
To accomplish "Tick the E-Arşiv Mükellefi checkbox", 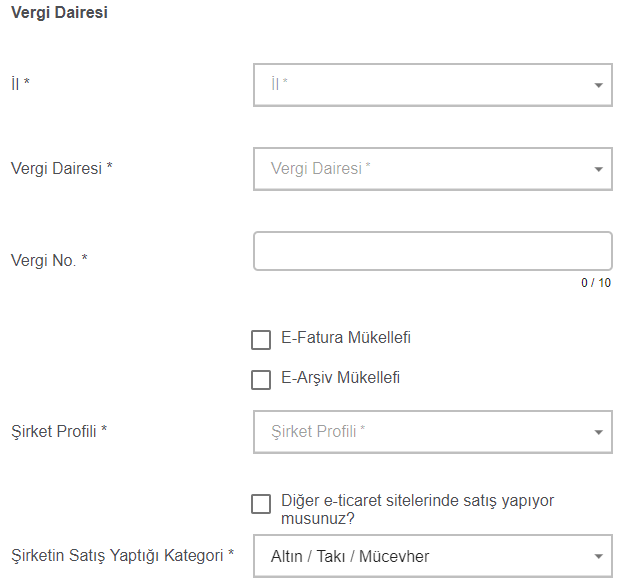I will coord(261,380).
